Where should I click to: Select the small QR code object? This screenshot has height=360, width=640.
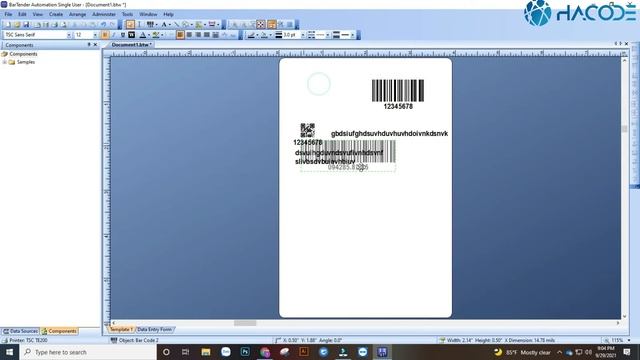307,130
